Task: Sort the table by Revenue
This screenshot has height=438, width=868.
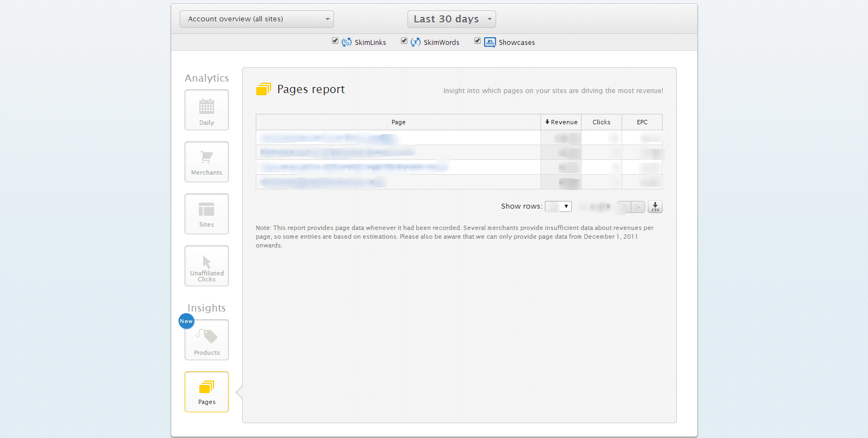Action: (x=561, y=122)
